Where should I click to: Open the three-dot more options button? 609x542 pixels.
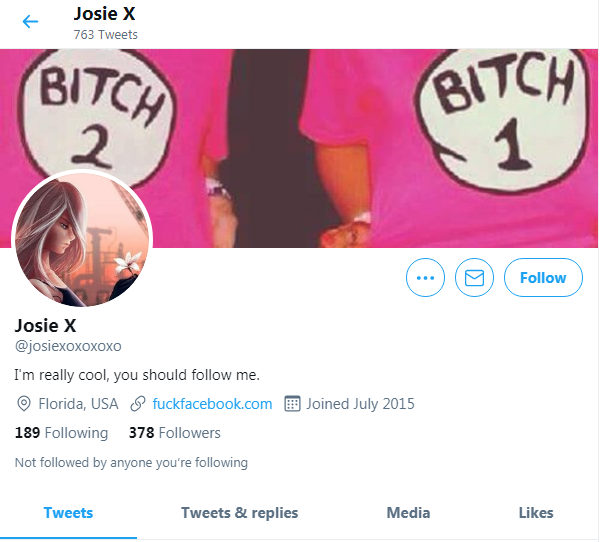coord(425,277)
